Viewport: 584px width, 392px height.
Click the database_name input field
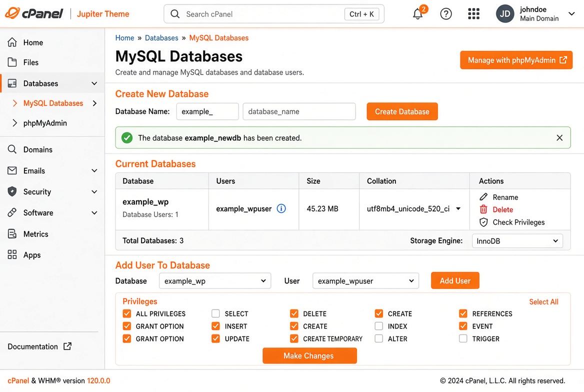click(299, 111)
